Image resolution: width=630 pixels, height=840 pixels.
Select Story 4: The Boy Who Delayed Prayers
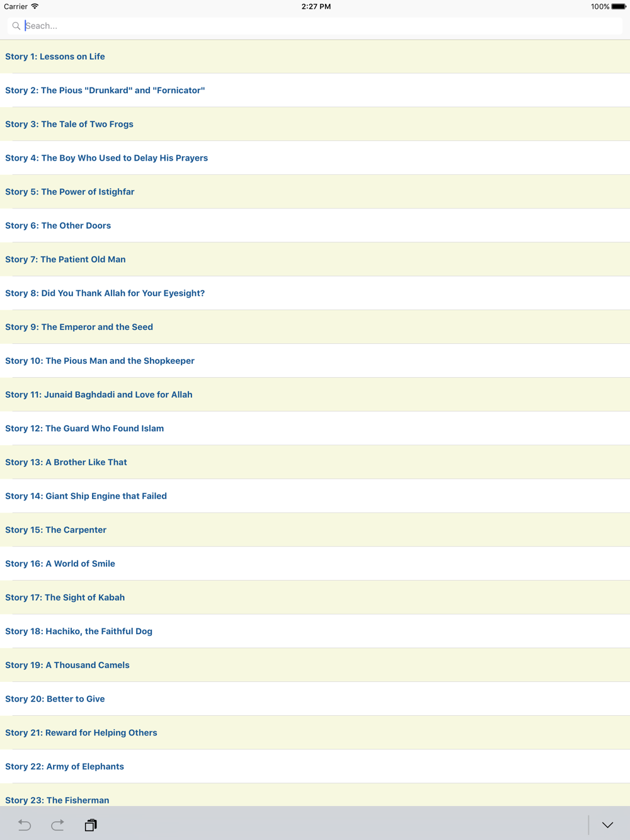(315, 158)
